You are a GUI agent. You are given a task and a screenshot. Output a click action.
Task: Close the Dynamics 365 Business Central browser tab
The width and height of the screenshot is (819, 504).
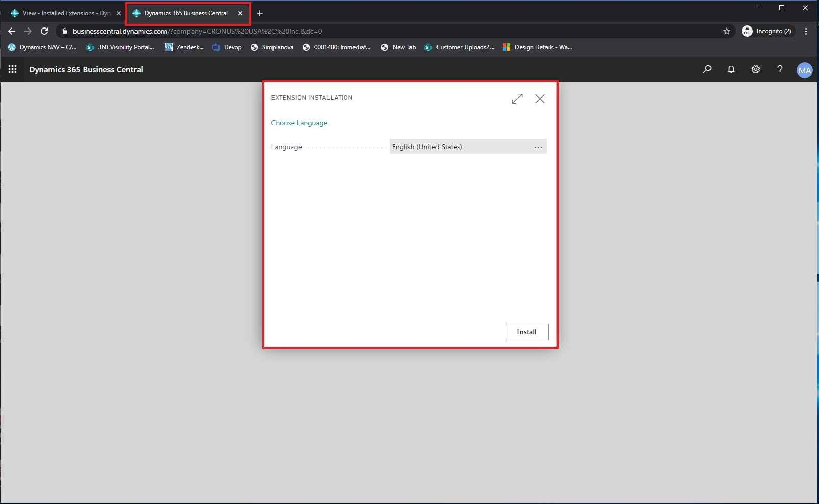point(240,13)
